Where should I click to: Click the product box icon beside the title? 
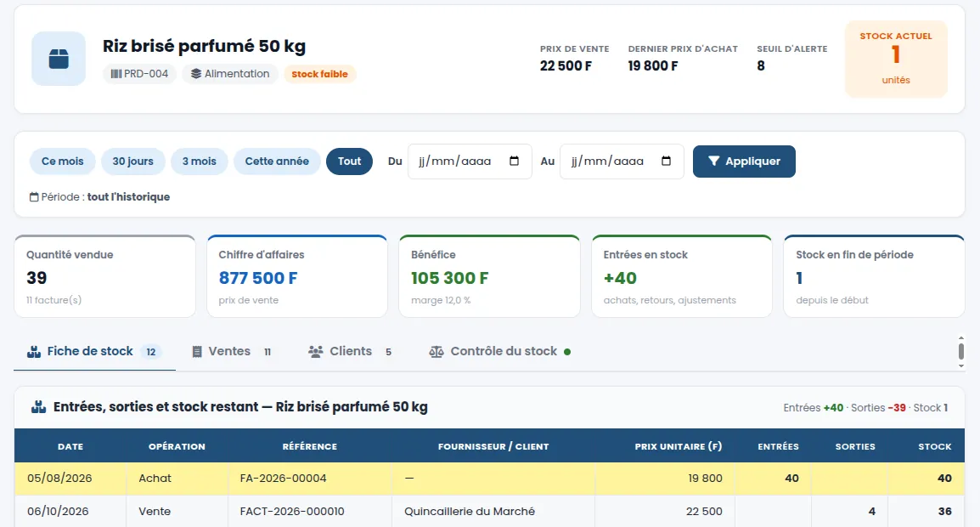tap(59, 59)
